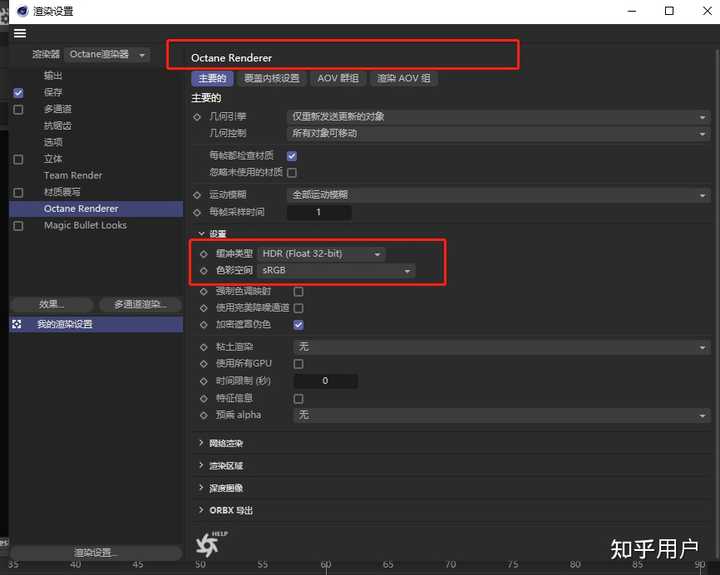The image size is (720, 575).
Task: Select Octane Renderer in the settings list
Action: point(96,209)
